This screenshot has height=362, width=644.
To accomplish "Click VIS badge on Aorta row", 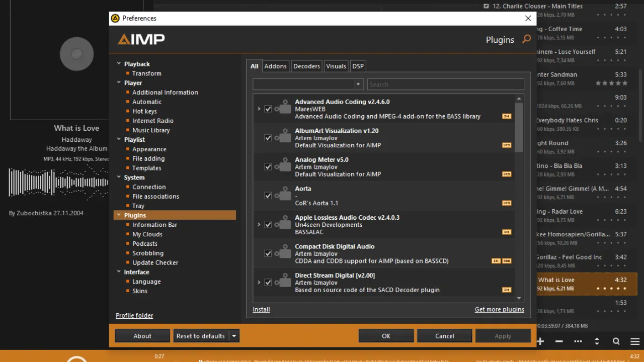I will 507,203.
